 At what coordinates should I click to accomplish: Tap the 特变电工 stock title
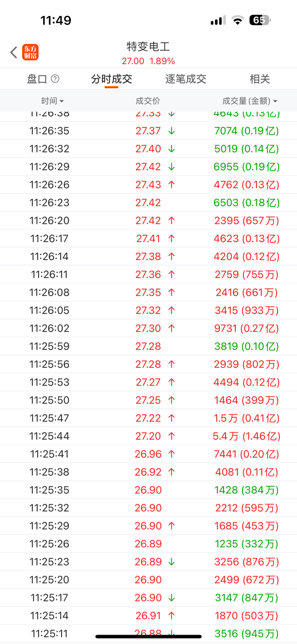click(148, 47)
